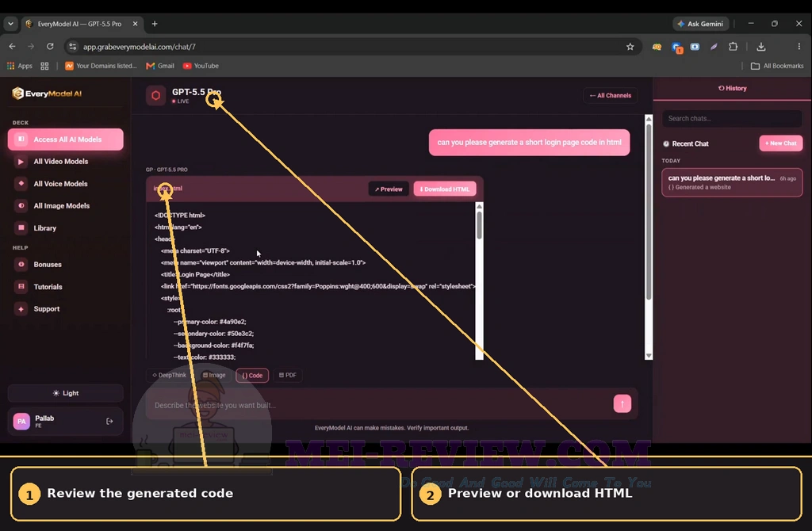812x531 pixels.
Task: Start a New Chat
Action: pyautogui.click(x=781, y=143)
